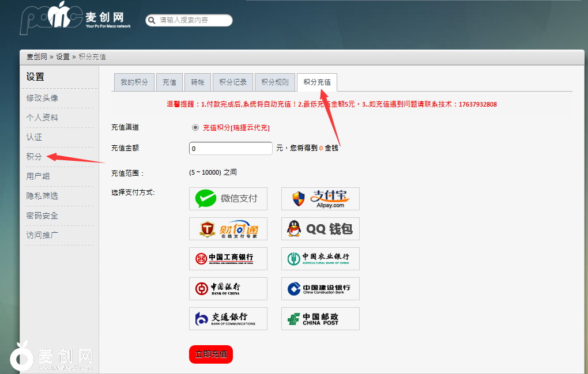Go to 修改头像 in settings sidebar
The image size is (588, 374).
tap(42, 98)
